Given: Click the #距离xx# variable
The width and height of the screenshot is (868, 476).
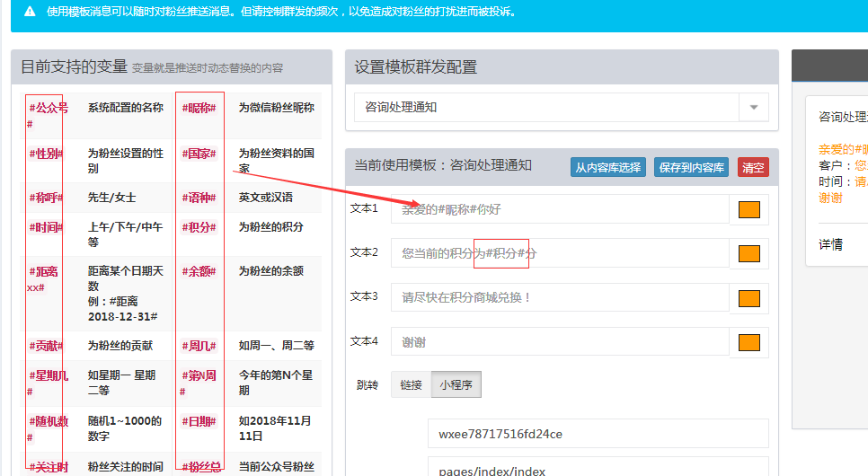Looking at the screenshot, I should [42, 279].
